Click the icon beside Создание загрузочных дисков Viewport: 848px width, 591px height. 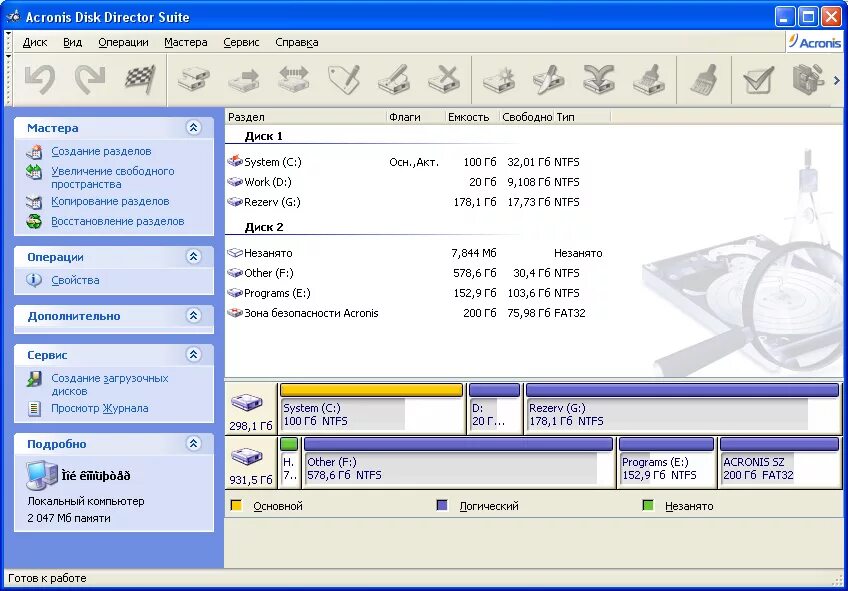click(x=34, y=379)
